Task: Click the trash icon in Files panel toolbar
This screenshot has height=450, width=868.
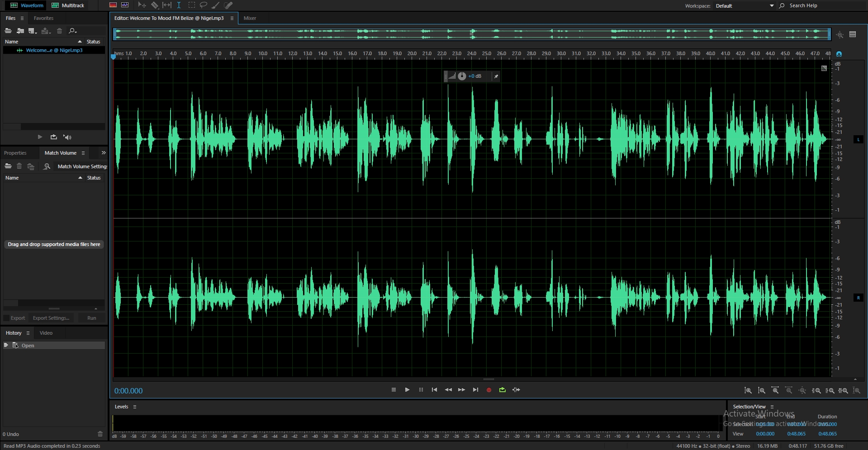Action: 59,31
